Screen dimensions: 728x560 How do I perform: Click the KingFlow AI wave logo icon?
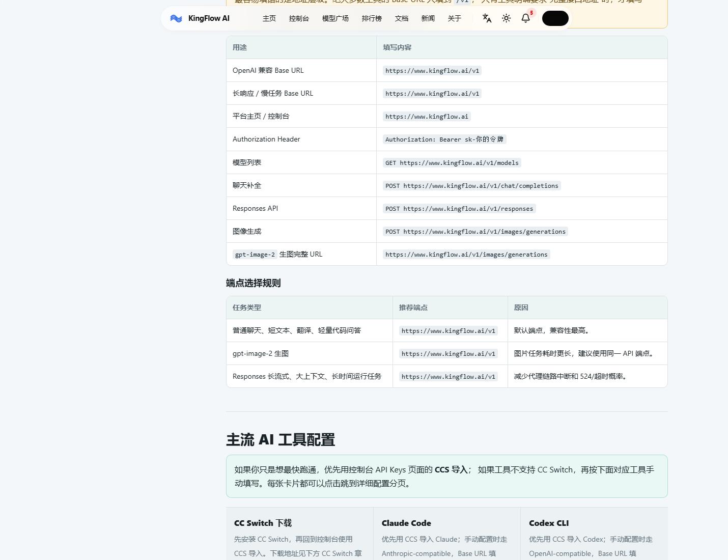coord(176,18)
